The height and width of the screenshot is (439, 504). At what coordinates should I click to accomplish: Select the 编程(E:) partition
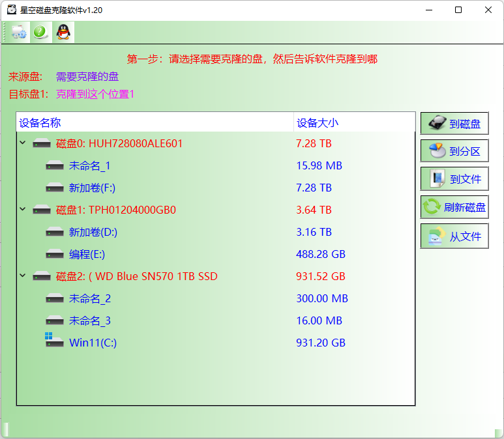pyautogui.click(x=87, y=254)
